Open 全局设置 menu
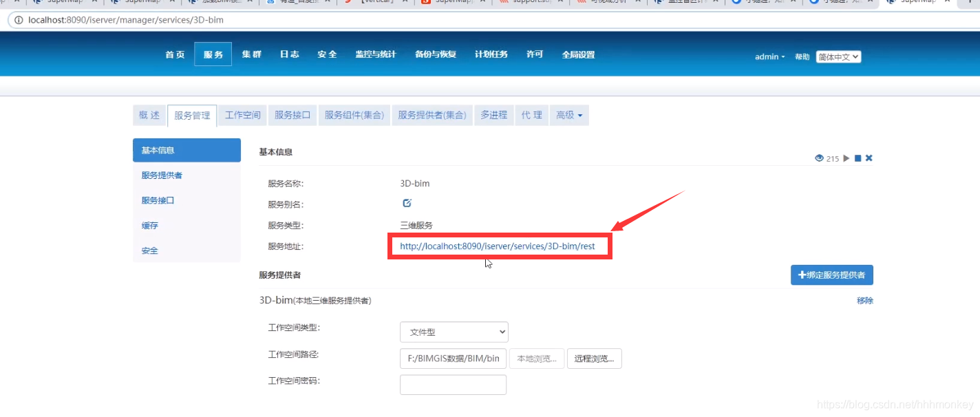The height and width of the screenshot is (417, 980). point(578,54)
